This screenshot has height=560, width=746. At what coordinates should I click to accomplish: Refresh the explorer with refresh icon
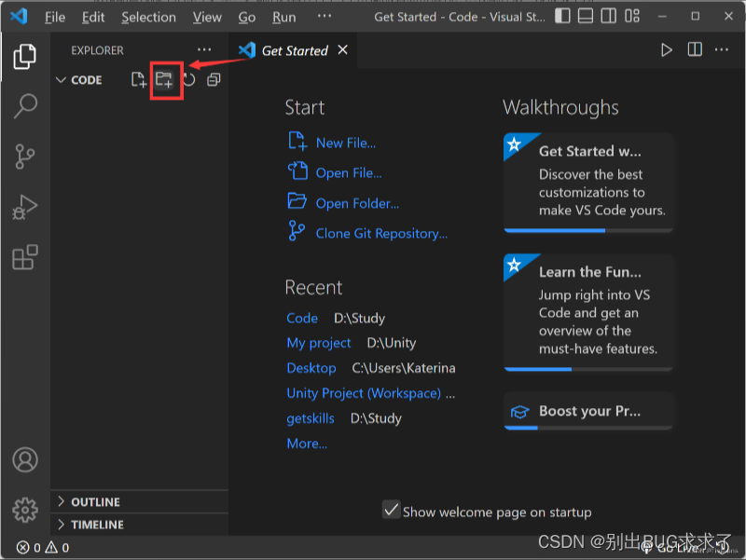point(189,79)
